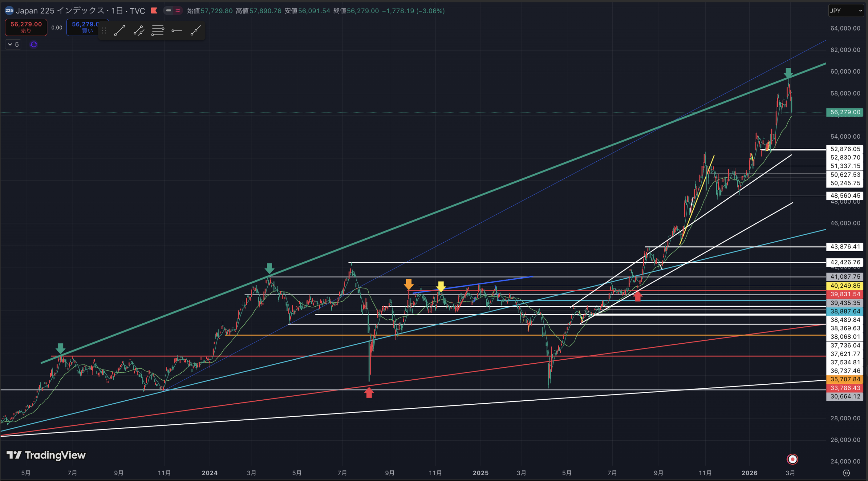Expand the collapsed indicators legend 5
This screenshot has height=481, width=868.
(13, 44)
